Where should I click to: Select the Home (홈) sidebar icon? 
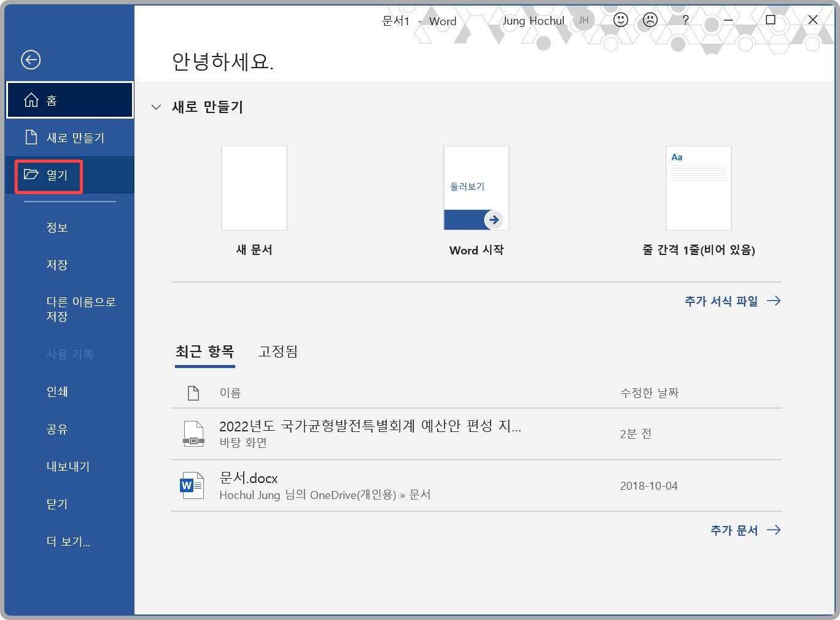point(31,100)
